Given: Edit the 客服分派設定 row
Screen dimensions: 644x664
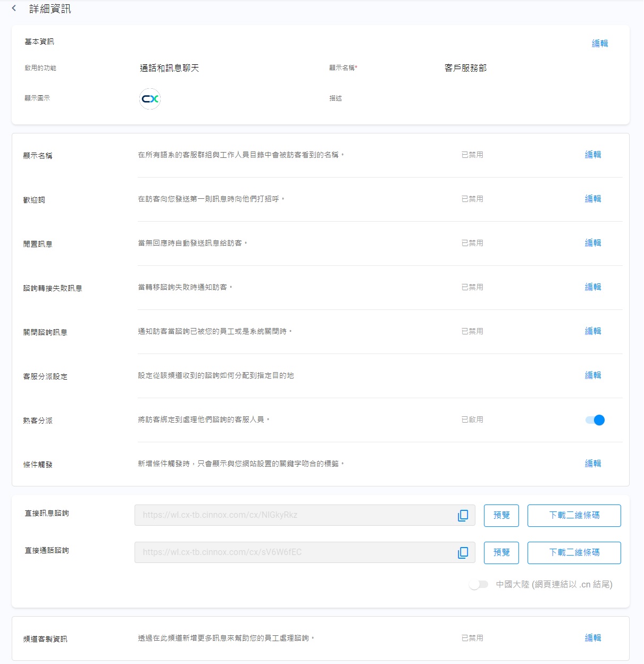Looking at the screenshot, I should point(593,375).
